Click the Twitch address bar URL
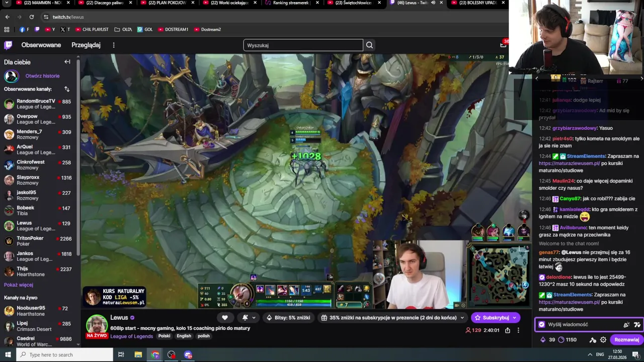This screenshot has width=644, height=362. [68, 17]
